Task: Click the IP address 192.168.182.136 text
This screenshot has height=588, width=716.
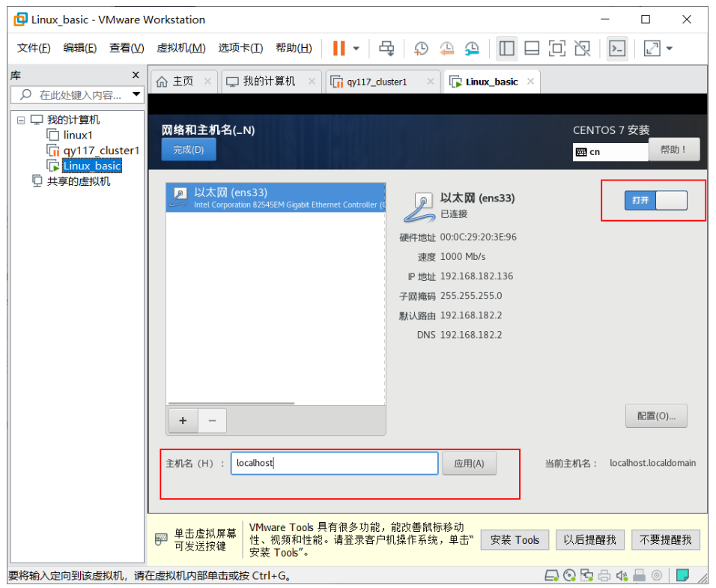Action: coord(476,276)
